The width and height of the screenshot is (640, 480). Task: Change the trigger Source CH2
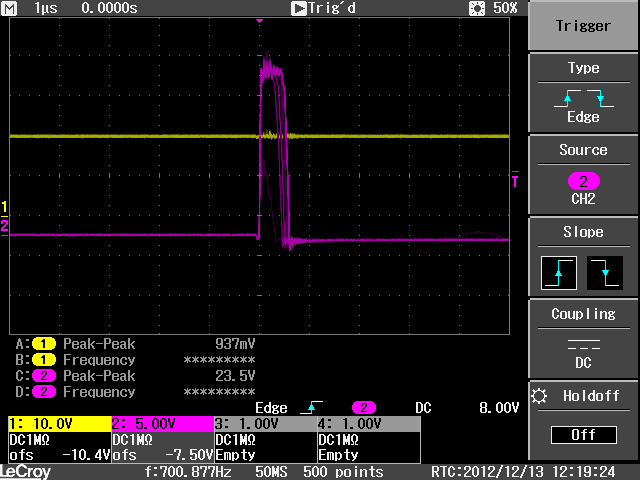[x=583, y=175]
